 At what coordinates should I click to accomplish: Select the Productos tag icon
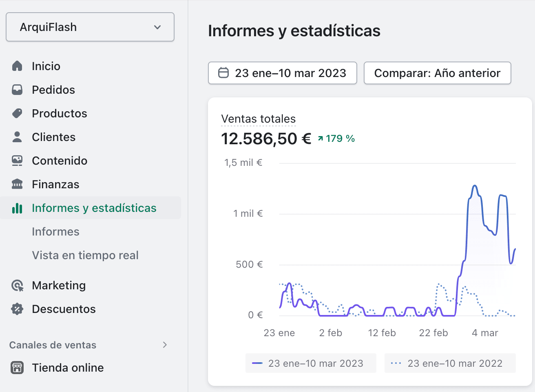pyautogui.click(x=17, y=113)
